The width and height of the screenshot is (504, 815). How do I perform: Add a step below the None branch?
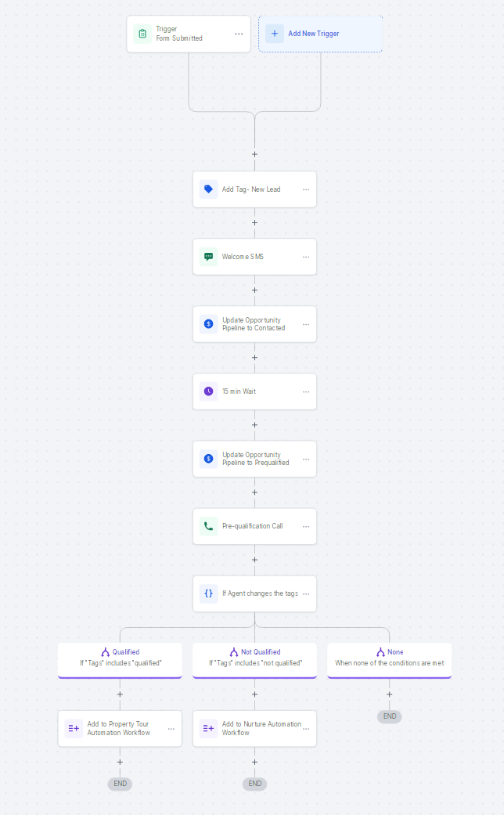(389, 694)
